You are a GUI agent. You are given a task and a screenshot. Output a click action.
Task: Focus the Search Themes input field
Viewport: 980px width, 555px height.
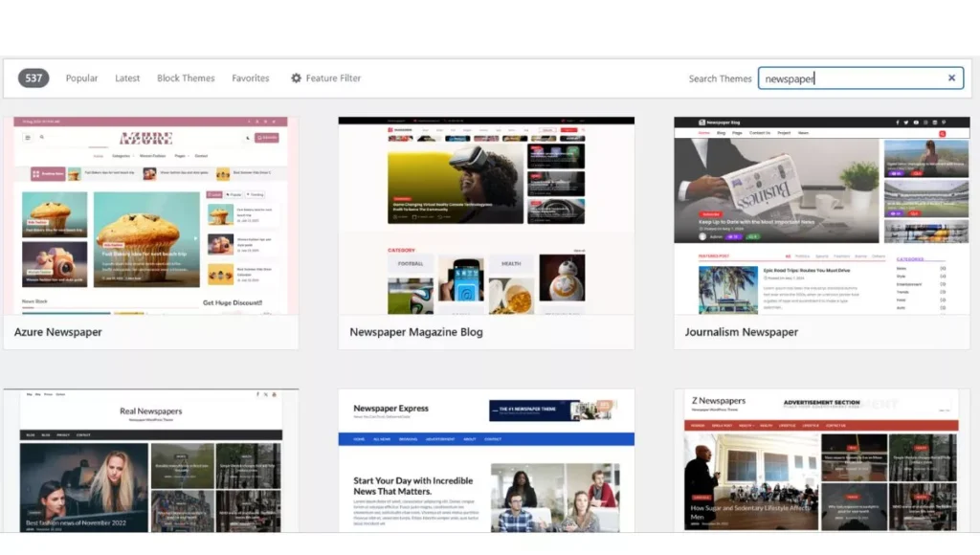(x=852, y=78)
